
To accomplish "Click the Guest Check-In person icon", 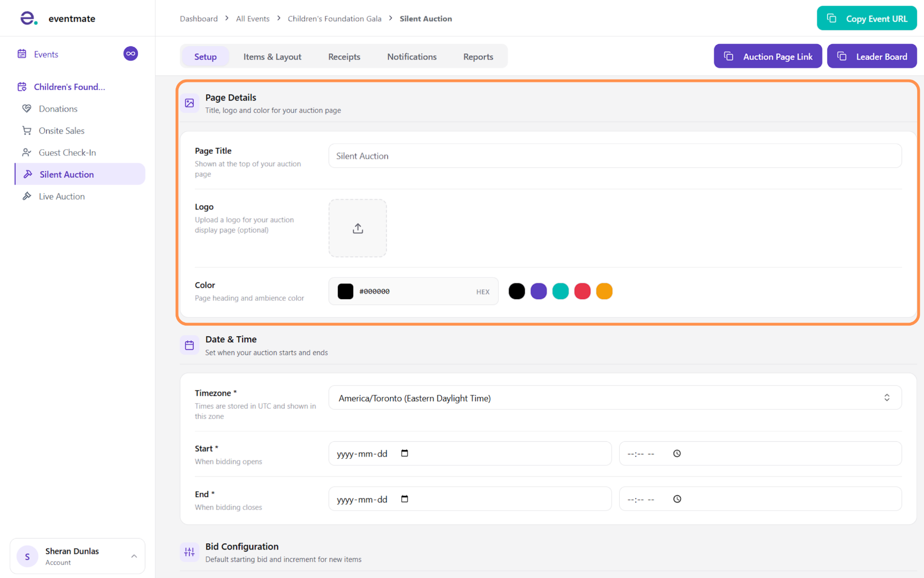I will coord(27,152).
